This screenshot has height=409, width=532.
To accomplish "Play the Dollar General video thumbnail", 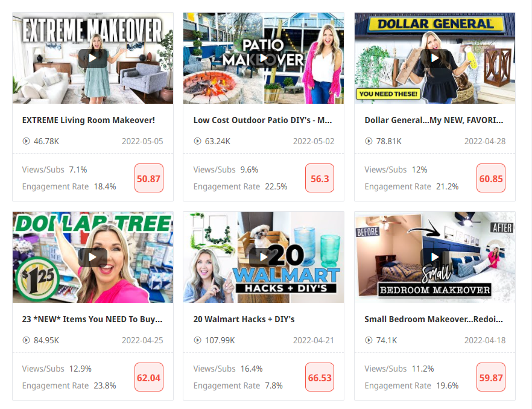I will pos(435,58).
